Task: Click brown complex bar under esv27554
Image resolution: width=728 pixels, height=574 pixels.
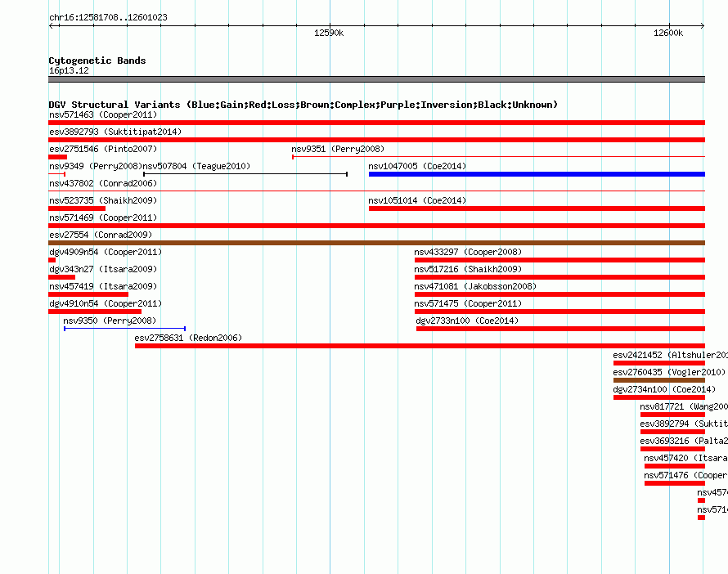Action: pyautogui.click(x=376, y=243)
